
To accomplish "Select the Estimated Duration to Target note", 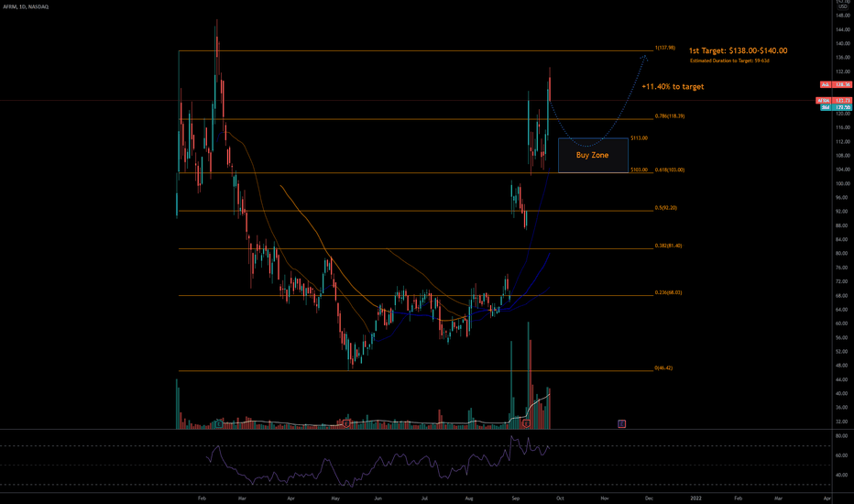I will point(729,60).
